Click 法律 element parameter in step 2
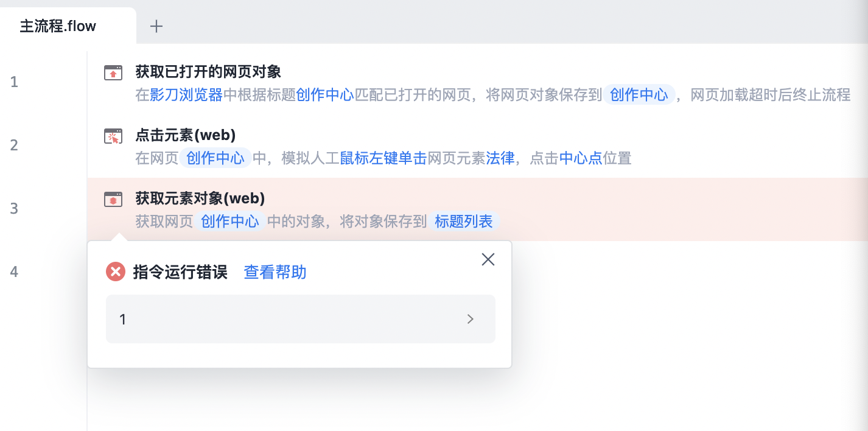868x431 pixels. coord(500,158)
